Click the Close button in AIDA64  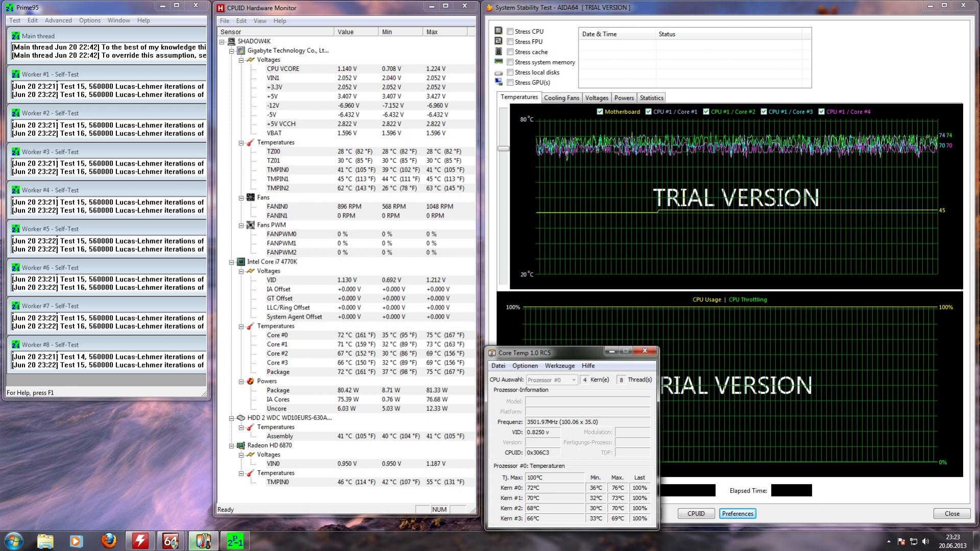[952, 514]
